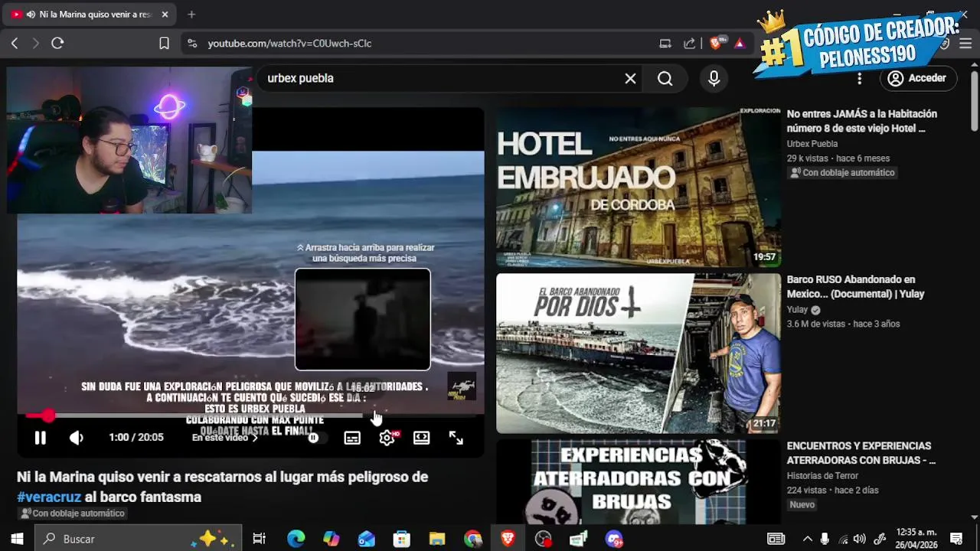Seek on the red video progress bar
Image resolution: width=980 pixels, height=551 pixels.
click(x=250, y=416)
